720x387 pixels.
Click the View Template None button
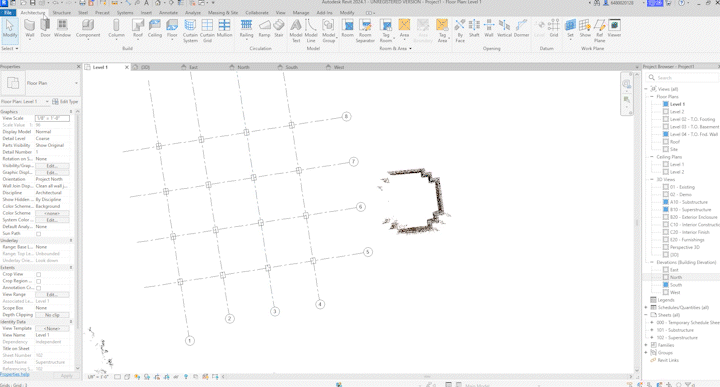(x=52, y=329)
